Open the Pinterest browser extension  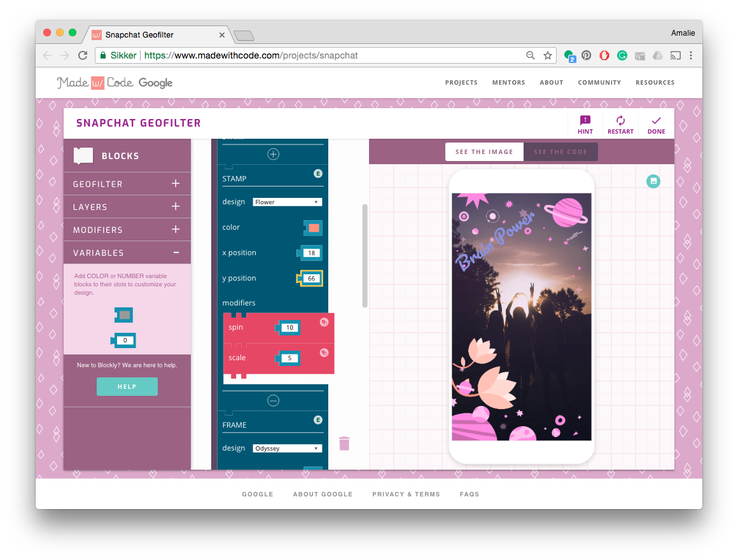click(586, 55)
